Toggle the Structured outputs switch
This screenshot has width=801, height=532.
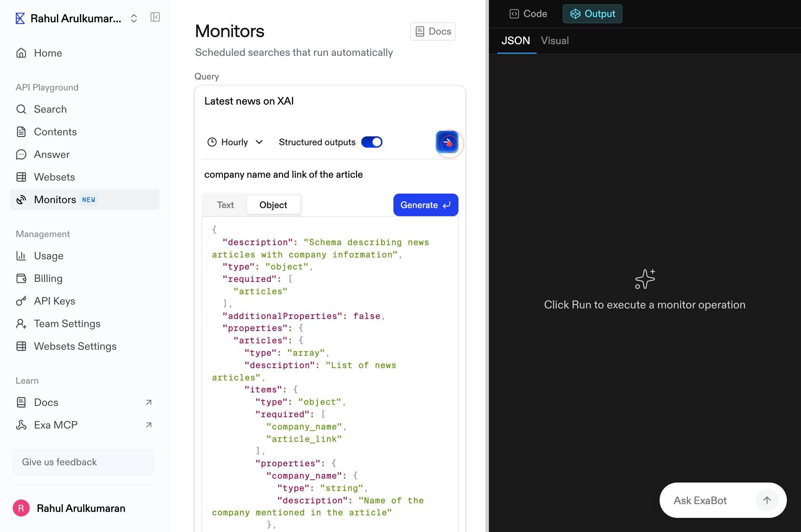pos(372,142)
